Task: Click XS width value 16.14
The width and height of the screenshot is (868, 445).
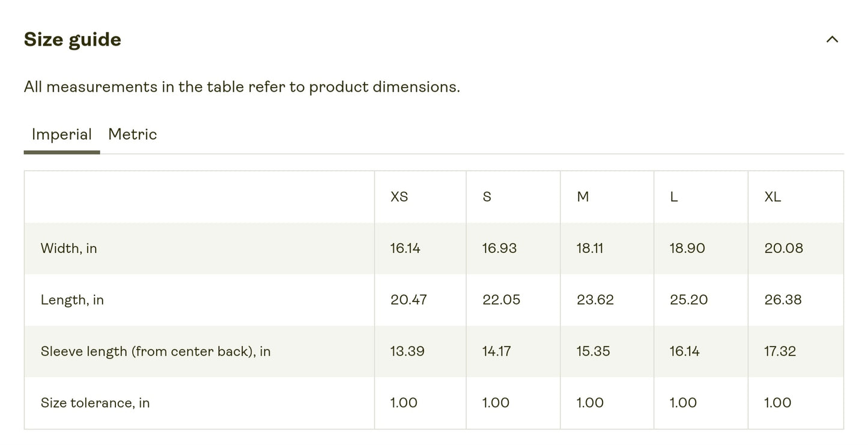Action: pyautogui.click(x=405, y=249)
